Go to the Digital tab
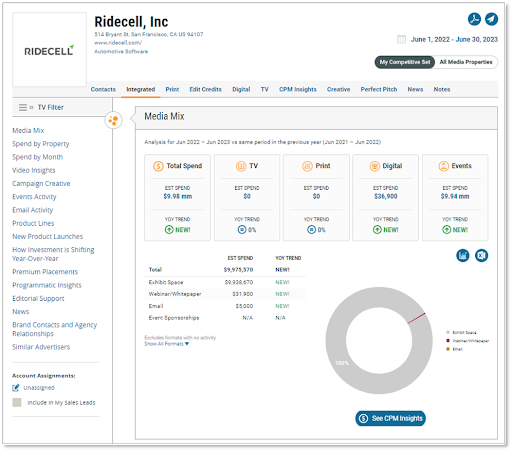The height and width of the screenshot is (451, 512). (241, 89)
